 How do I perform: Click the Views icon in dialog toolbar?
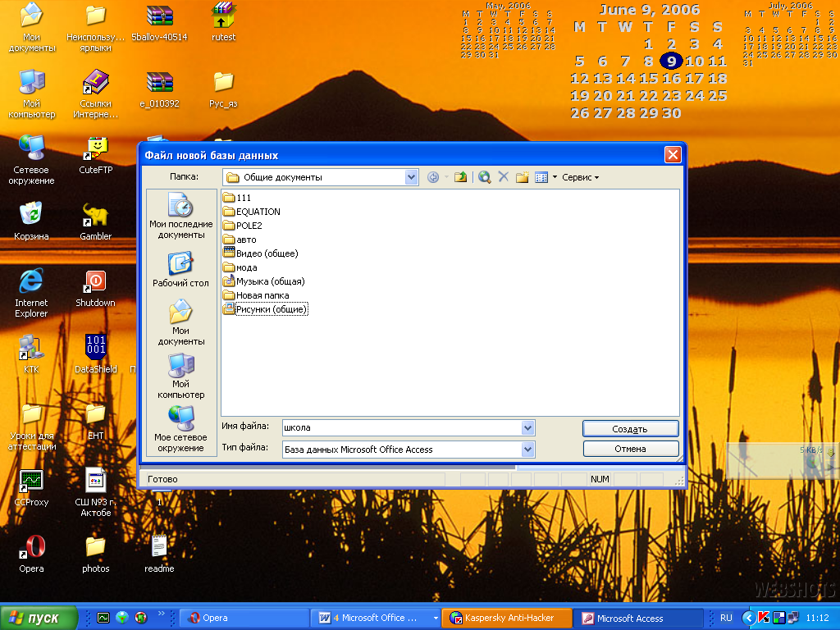click(x=541, y=177)
